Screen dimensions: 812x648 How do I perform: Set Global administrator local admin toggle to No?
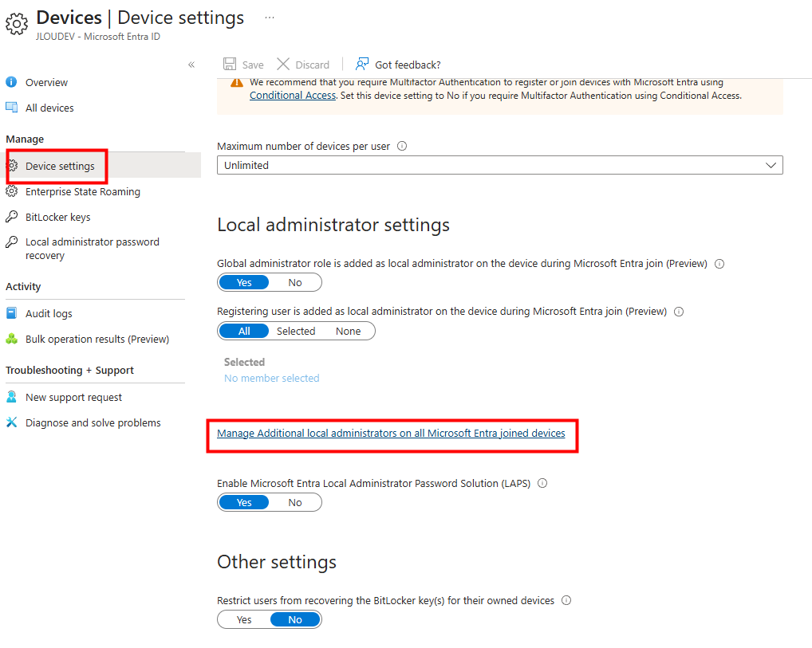pos(295,282)
